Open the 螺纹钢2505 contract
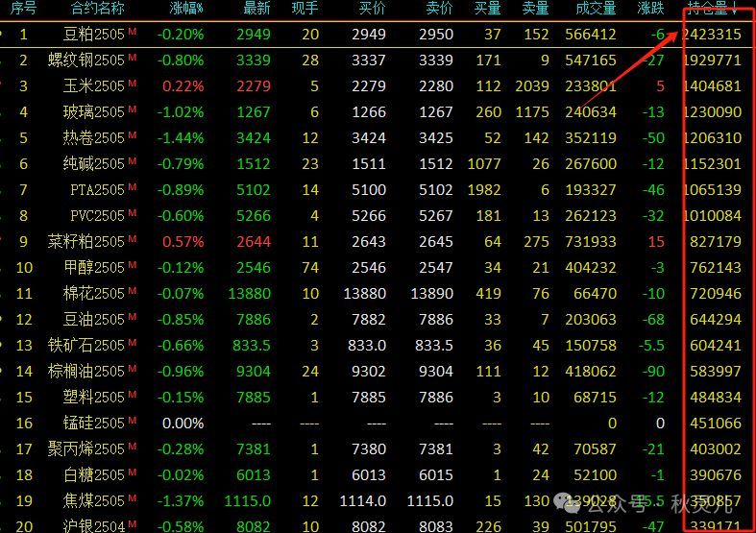The width and height of the screenshot is (756, 533). [86, 61]
